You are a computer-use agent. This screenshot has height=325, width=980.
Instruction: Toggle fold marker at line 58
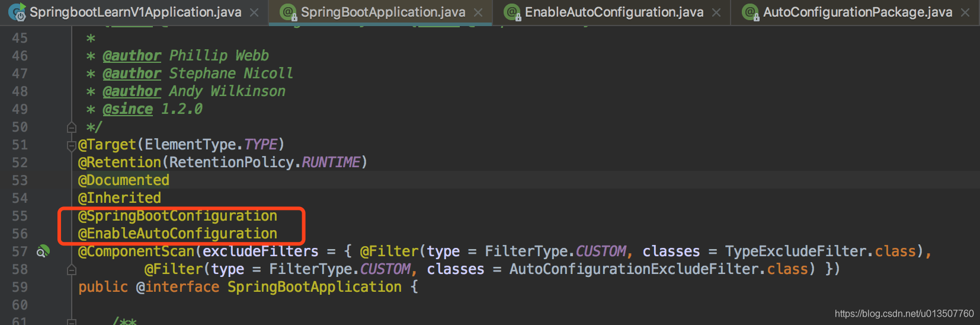(x=72, y=269)
